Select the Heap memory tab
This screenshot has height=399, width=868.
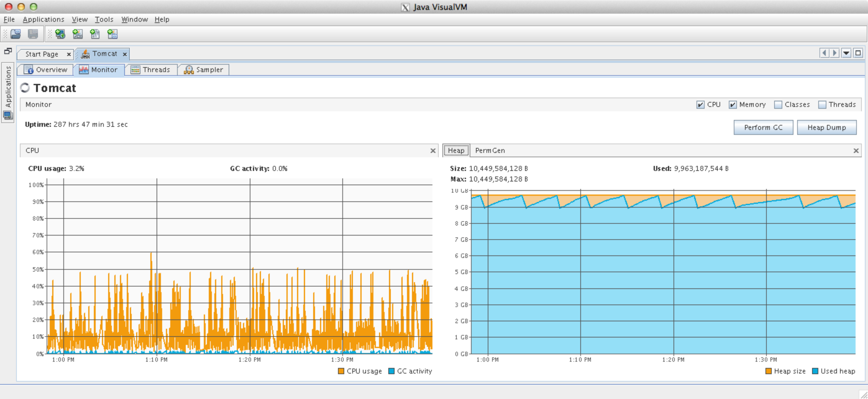tap(456, 150)
